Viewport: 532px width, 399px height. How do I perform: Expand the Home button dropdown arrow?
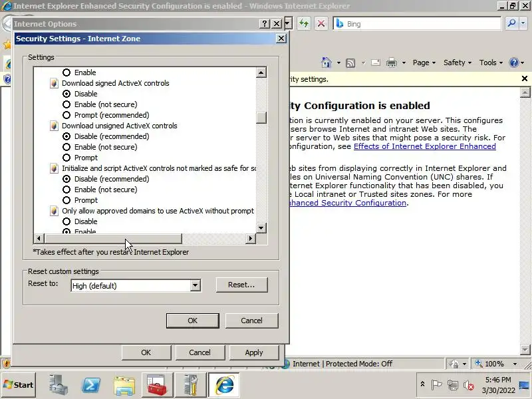click(x=338, y=63)
